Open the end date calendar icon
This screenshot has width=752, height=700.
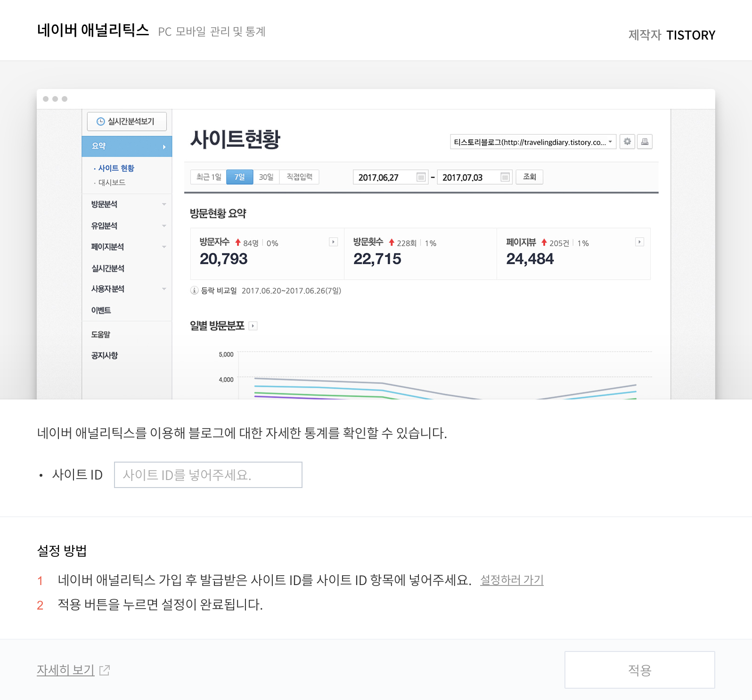(x=505, y=177)
